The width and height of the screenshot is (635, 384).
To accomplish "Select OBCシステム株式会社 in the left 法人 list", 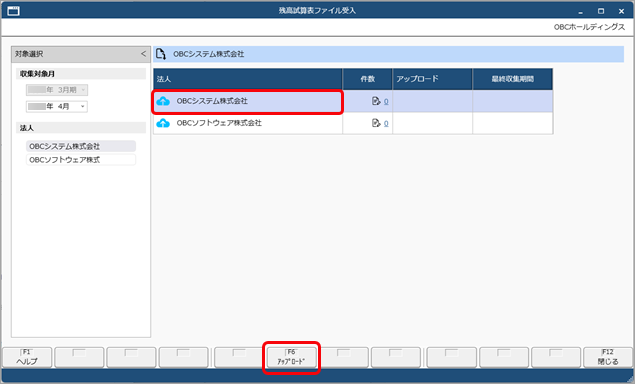I will pyautogui.click(x=81, y=146).
